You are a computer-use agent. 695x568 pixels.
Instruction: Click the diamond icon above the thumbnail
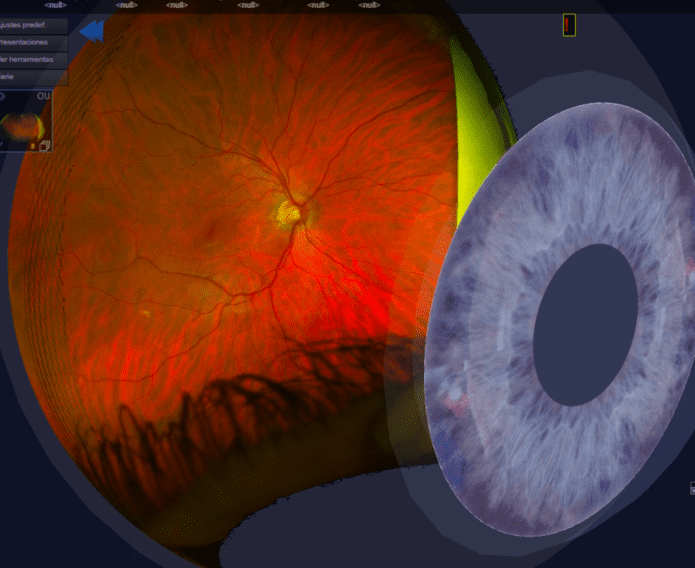pyautogui.click(x=3, y=97)
